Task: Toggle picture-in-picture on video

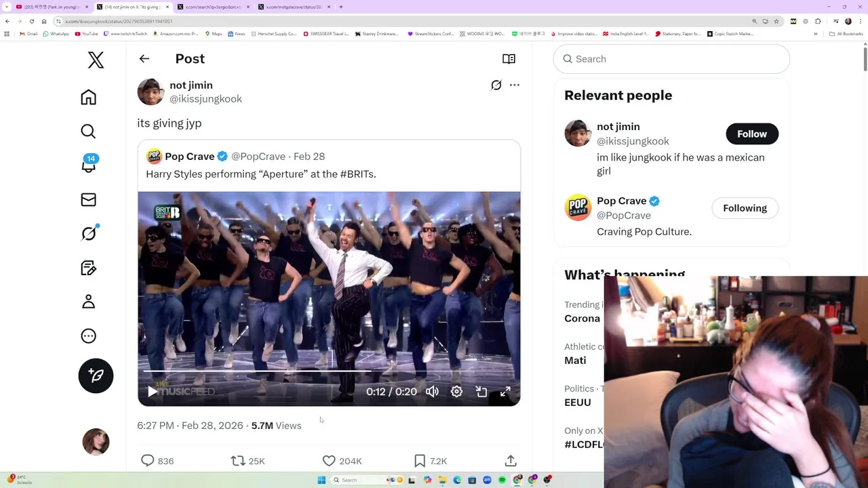Action: click(481, 392)
